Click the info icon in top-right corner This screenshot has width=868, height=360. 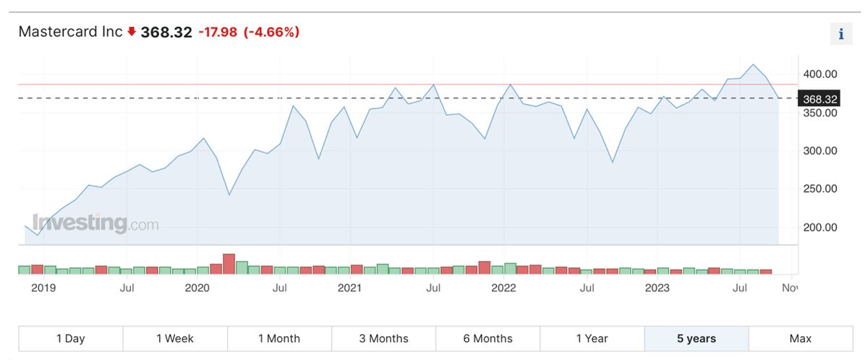click(841, 34)
